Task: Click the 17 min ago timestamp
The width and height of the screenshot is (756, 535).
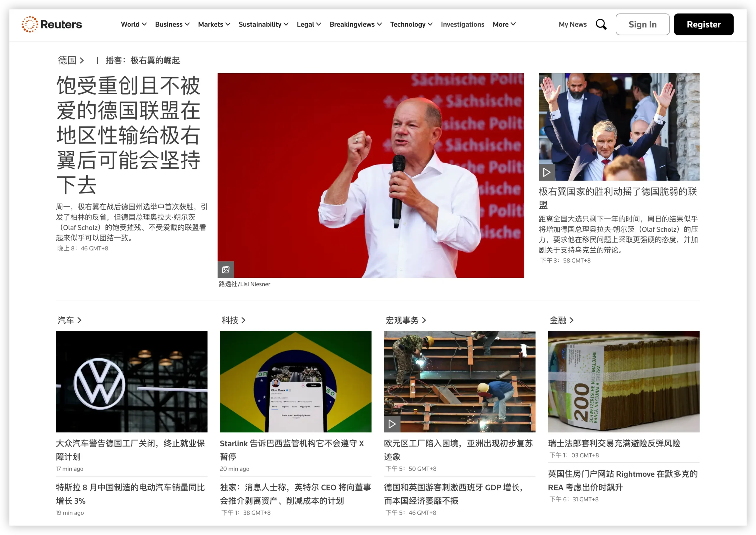Action: [69, 469]
